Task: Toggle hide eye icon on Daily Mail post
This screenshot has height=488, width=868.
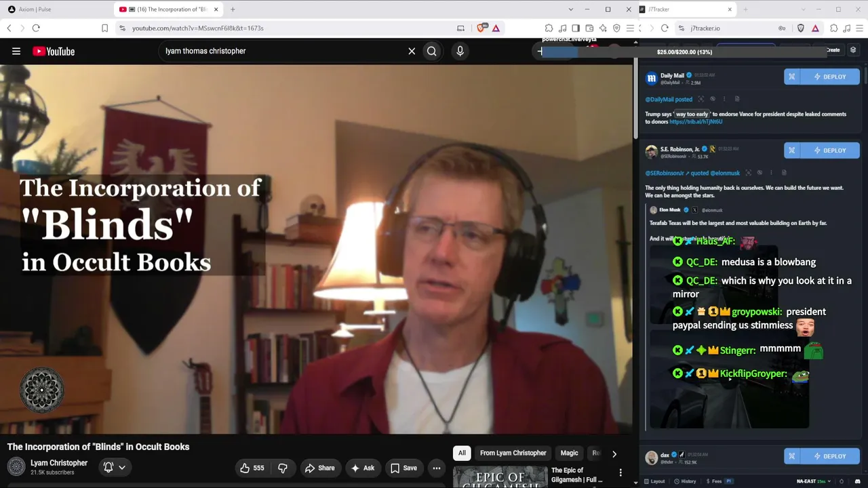Action: pos(712,99)
